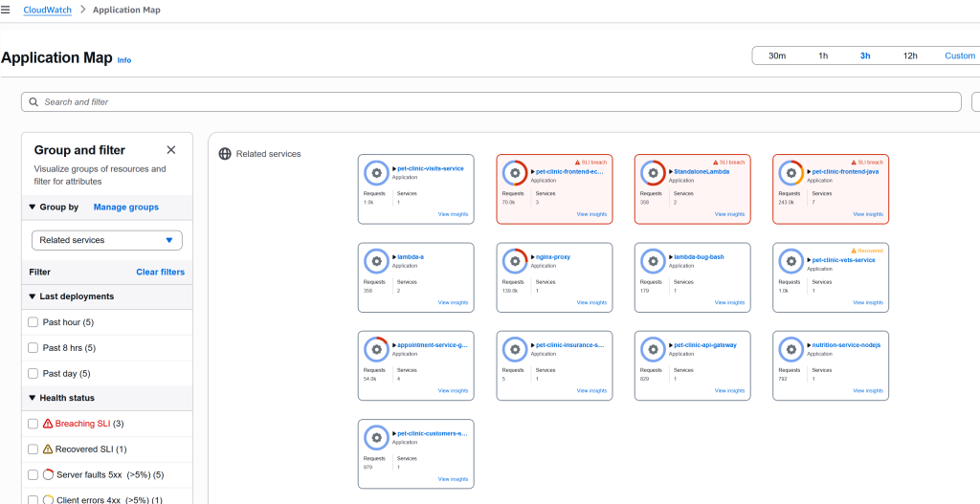Click the Clear filters link

160,272
